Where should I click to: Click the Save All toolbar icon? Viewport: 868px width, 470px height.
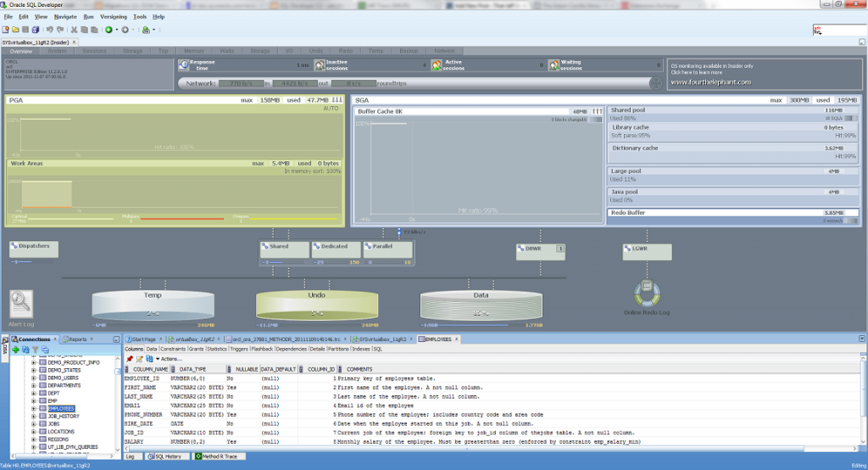point(36,30)
